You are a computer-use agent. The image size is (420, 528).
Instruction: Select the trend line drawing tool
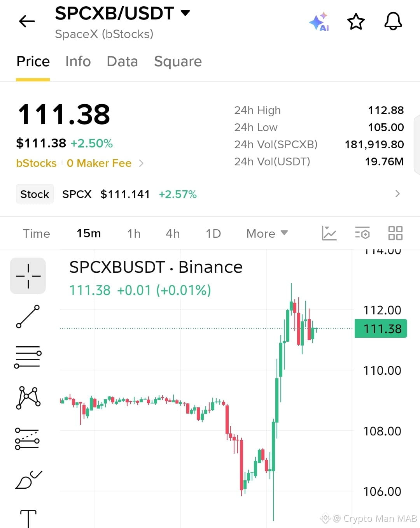[x=28, y=316]
